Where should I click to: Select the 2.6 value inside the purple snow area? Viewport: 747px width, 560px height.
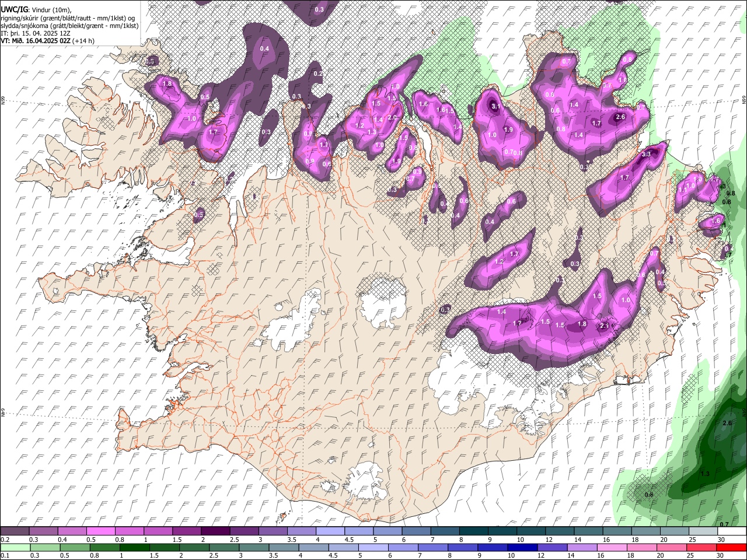(x=621, y=117)
